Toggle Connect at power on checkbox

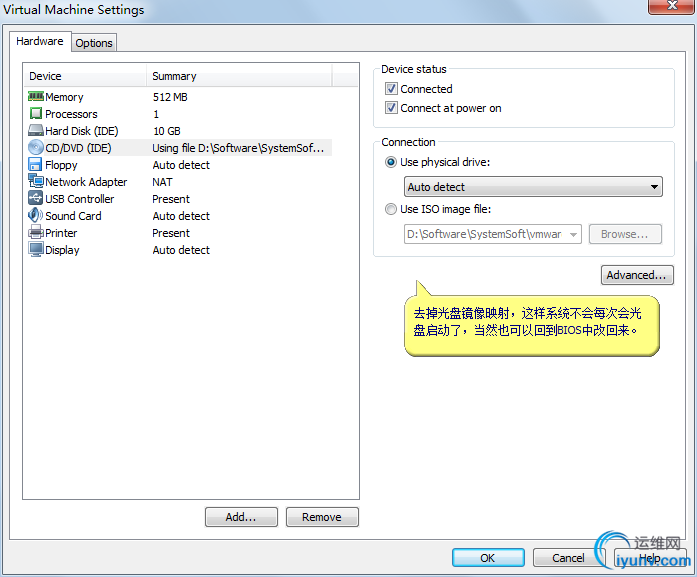tap(391, 108)
